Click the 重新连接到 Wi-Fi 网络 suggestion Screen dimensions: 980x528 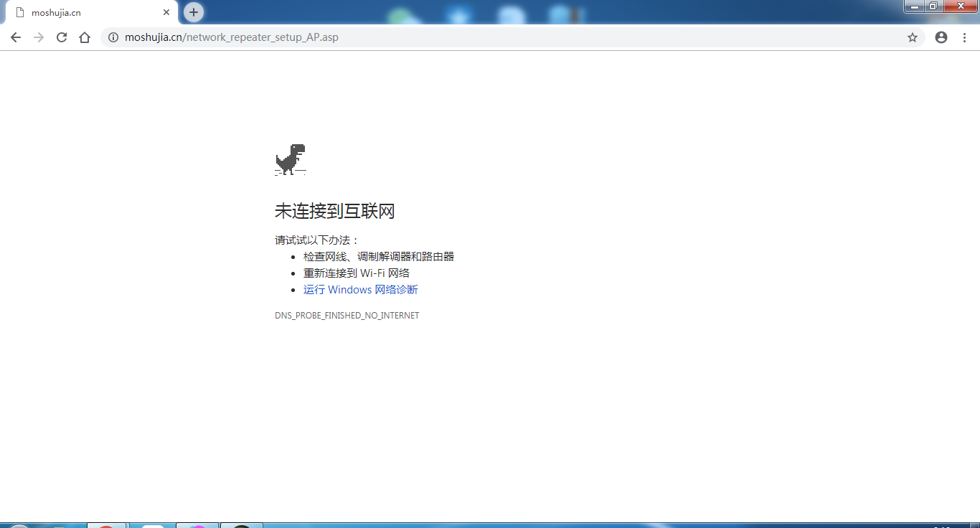pos(357,273)
